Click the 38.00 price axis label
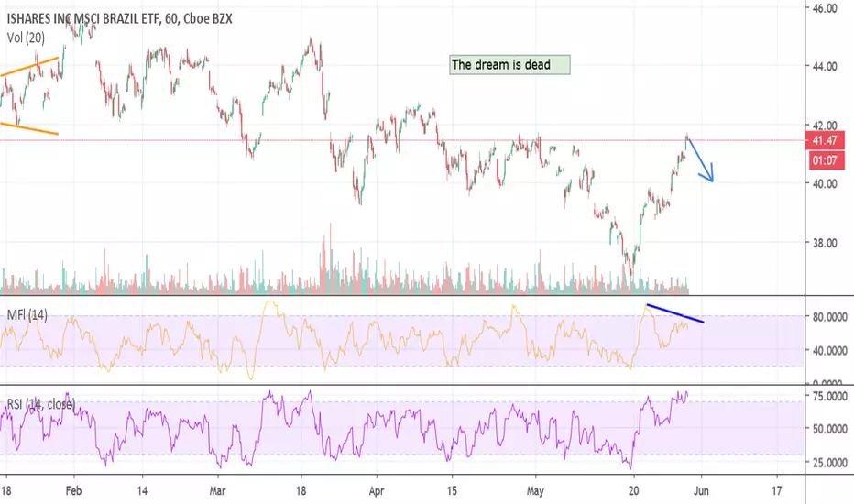This screenshot has width=854, height=504. [825, 243]
